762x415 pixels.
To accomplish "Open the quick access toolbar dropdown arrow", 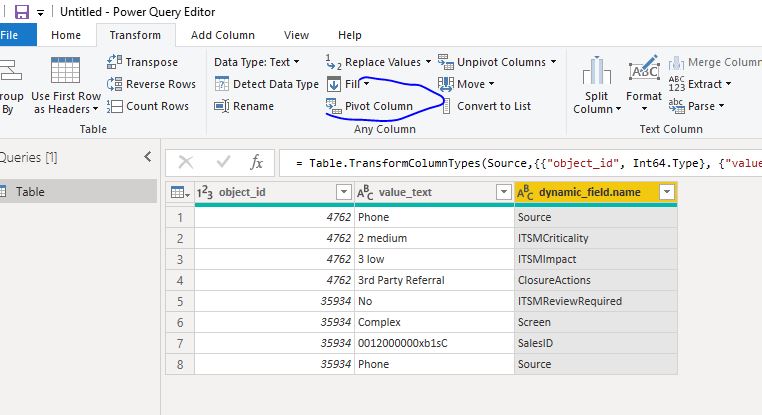I will pos(40,13).
